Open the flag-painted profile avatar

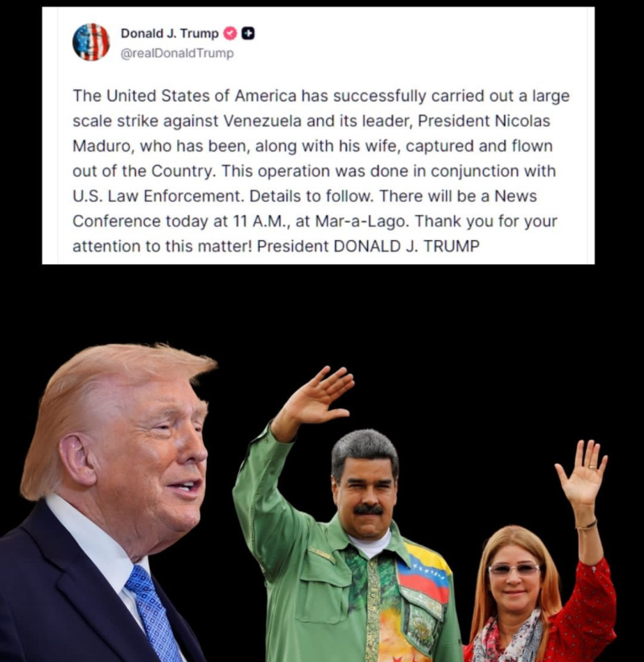[x=91, y=42]
